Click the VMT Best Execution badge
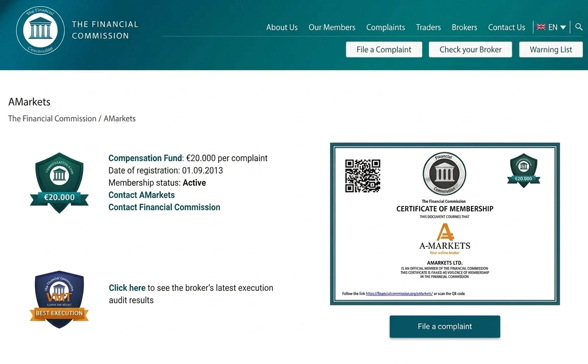This screenshot has width=588, height=364. 59,299
